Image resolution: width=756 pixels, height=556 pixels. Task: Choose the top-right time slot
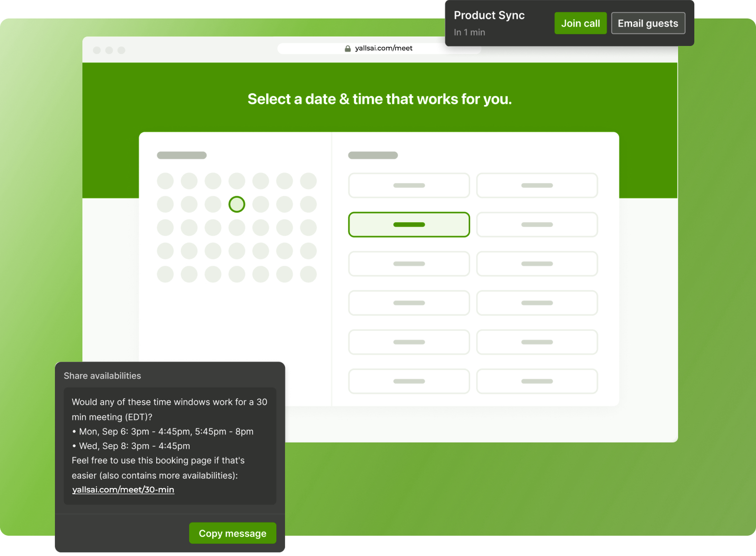coord(537,185)
